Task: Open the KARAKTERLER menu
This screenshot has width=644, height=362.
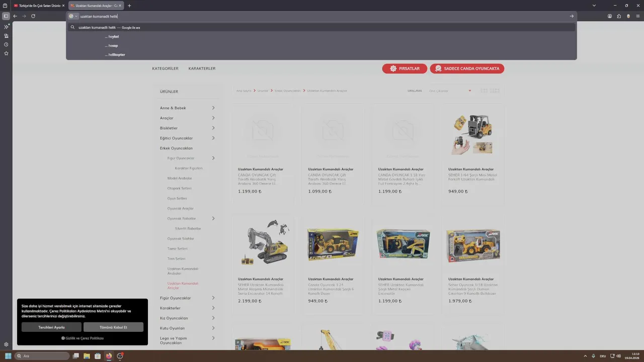Action: (202, 68)
